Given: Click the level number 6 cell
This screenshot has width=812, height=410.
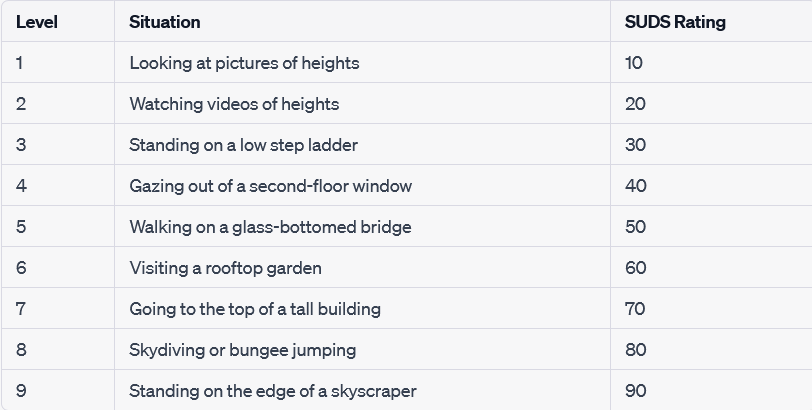Looking at the screenshot, I should coord(21,268).
